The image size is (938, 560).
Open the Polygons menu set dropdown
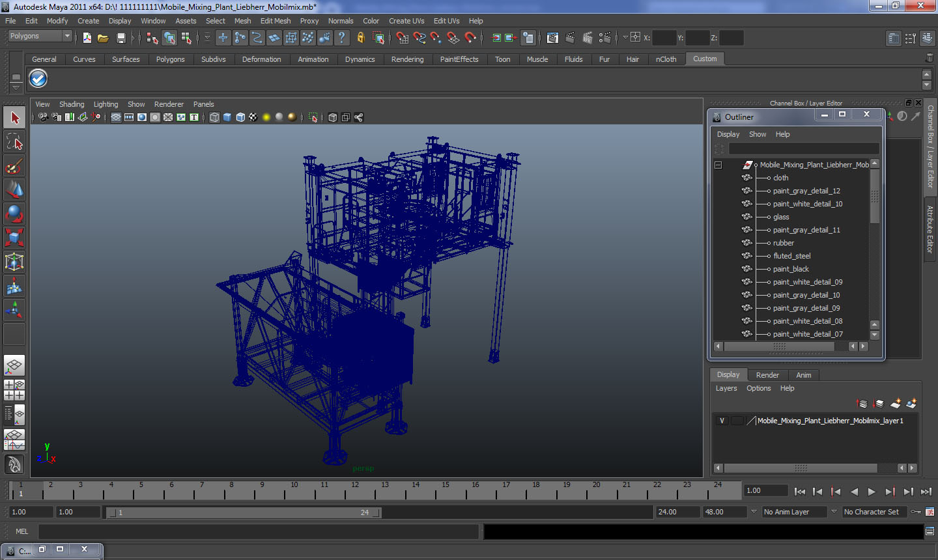(40, 36)
